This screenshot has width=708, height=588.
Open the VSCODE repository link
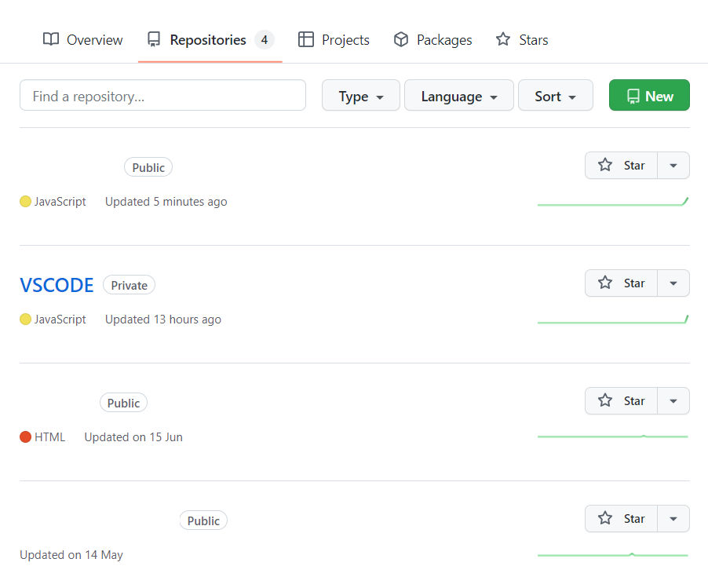point(57,286)
